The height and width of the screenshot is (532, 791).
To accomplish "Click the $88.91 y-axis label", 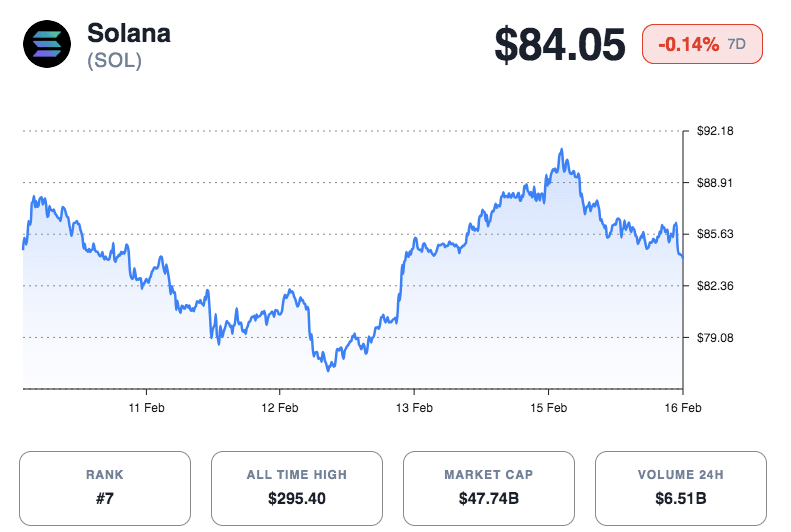I will [715, 183].
